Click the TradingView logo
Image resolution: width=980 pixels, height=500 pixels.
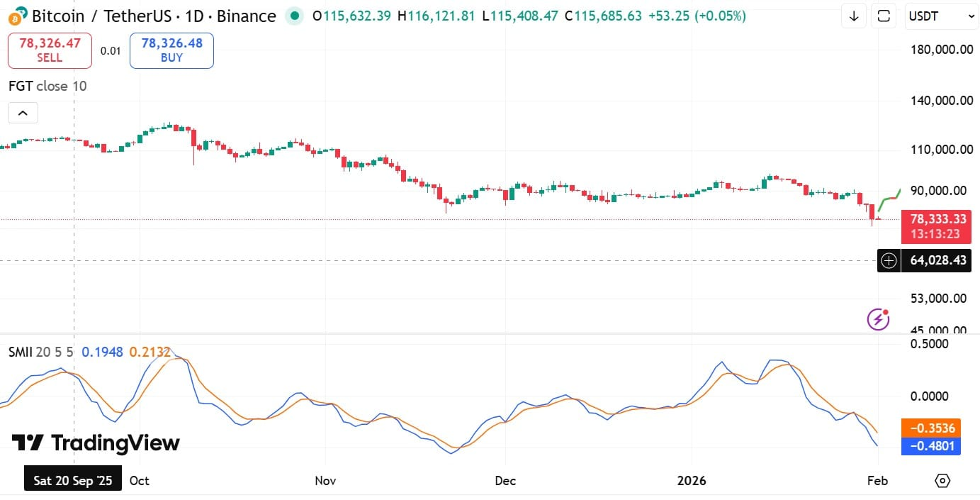coord(96,443)
